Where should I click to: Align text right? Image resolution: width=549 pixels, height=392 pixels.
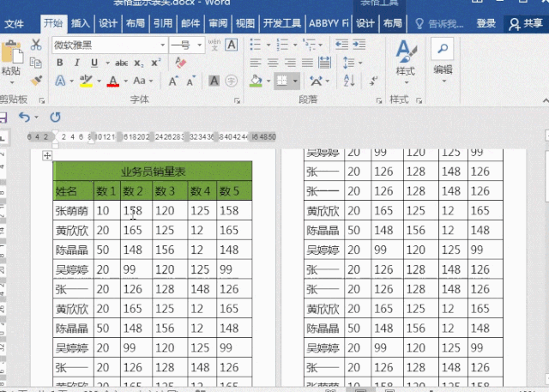coord(290,63)
